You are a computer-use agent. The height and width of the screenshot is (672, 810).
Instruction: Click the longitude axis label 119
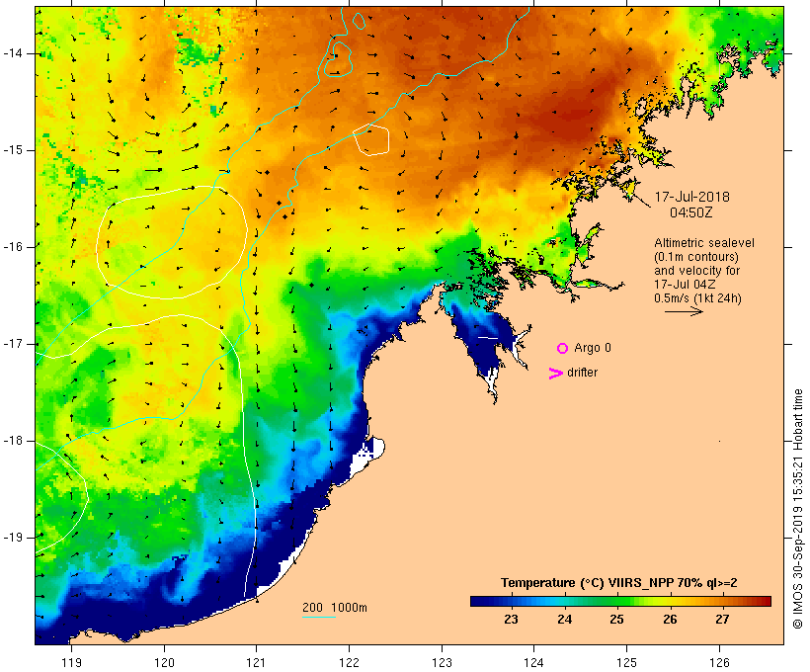(x=71, y=662)
